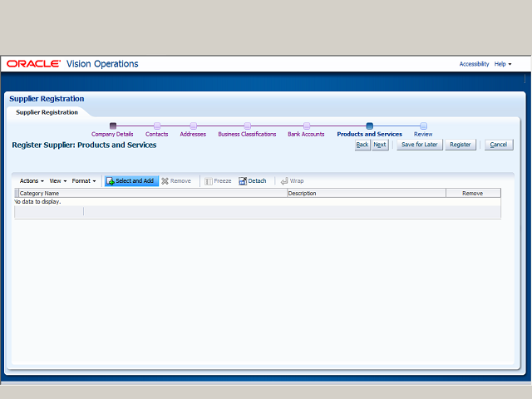The width and height of the screenshot is (532, 399).
Task: Click the Wrap arrow icon
Action: (284, 181)
